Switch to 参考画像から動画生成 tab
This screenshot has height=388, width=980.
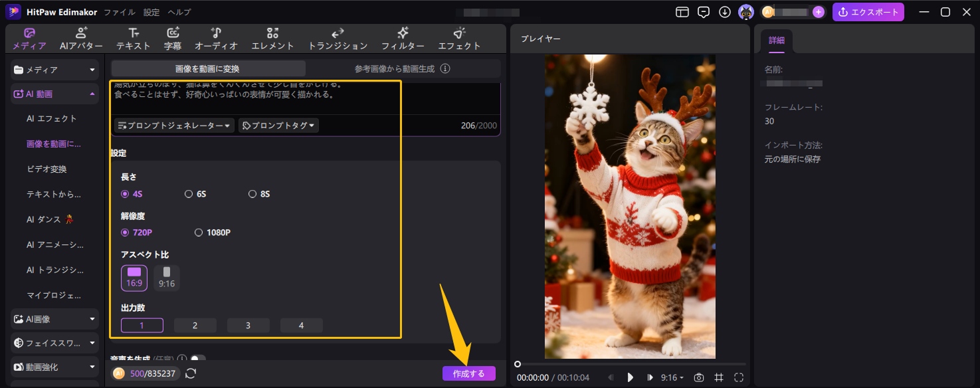point(395,68)
